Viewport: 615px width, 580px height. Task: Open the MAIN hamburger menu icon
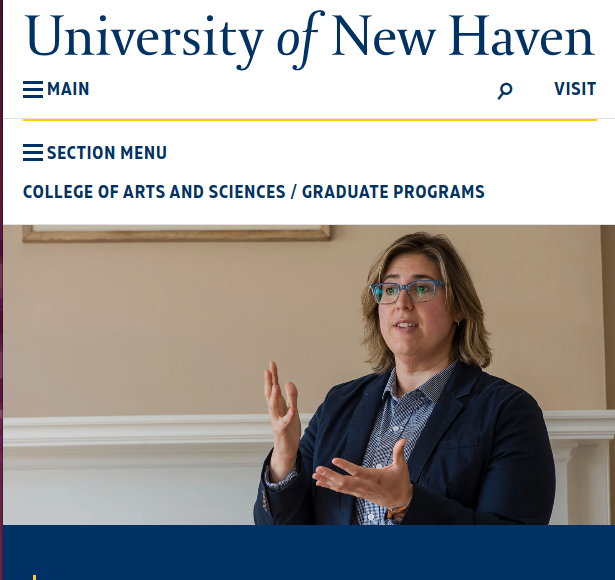(33, 90)
